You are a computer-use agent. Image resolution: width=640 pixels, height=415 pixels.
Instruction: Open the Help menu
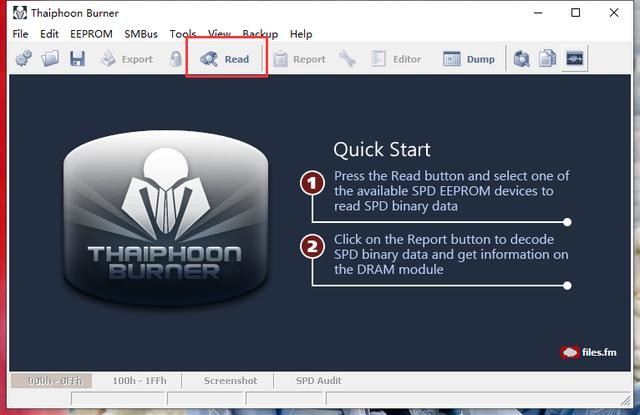301,34
